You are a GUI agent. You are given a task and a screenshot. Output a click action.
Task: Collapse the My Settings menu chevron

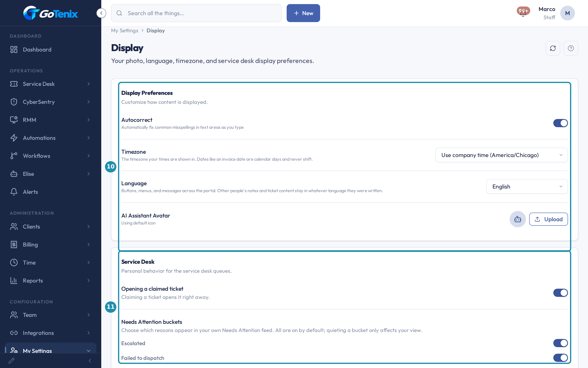[x=88, y=351]
